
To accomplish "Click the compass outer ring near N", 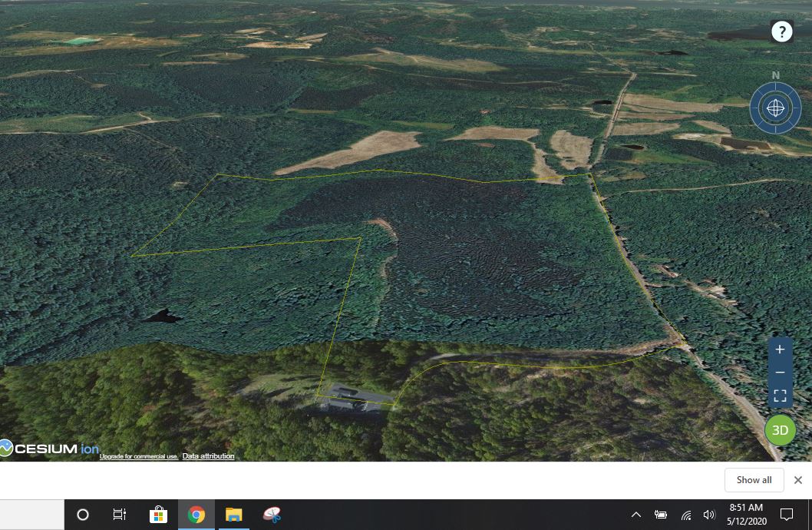I will (776, 87).
